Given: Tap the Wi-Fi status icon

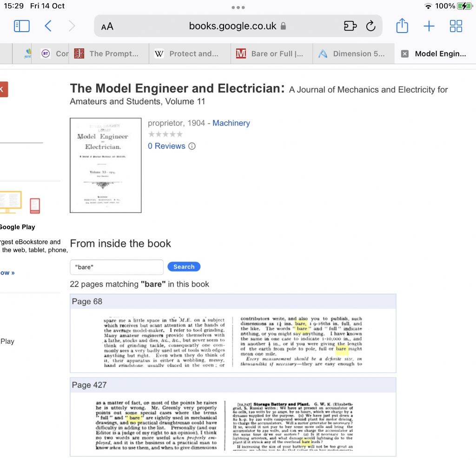Looking at the screenshot, I should point(428,6).
